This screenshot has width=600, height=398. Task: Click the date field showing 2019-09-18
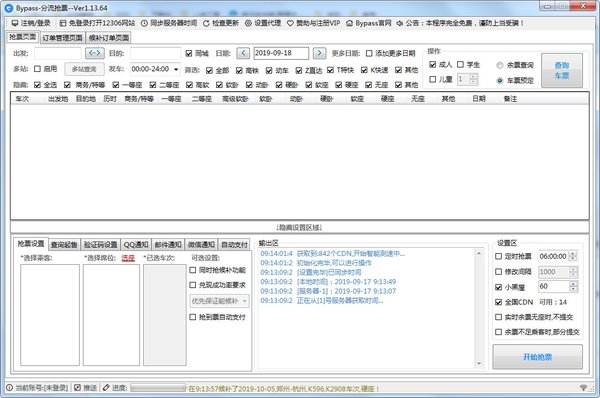coord(281,53)
